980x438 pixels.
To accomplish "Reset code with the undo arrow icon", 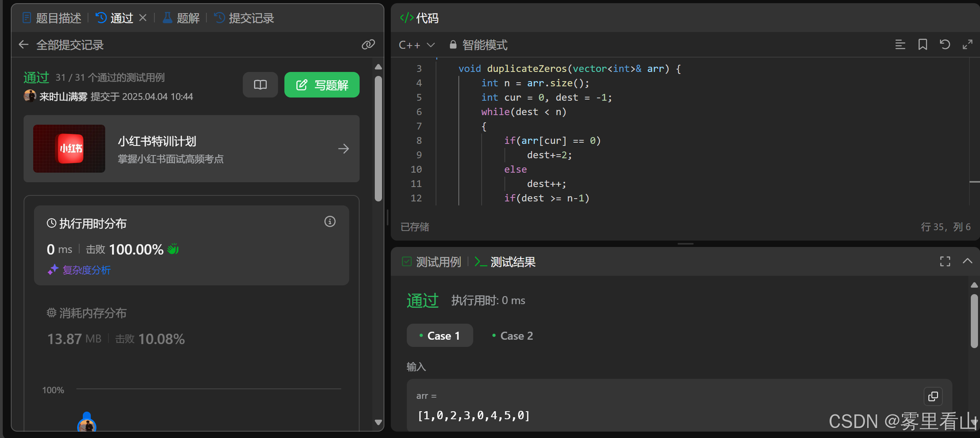I will [x=945, y=45].
